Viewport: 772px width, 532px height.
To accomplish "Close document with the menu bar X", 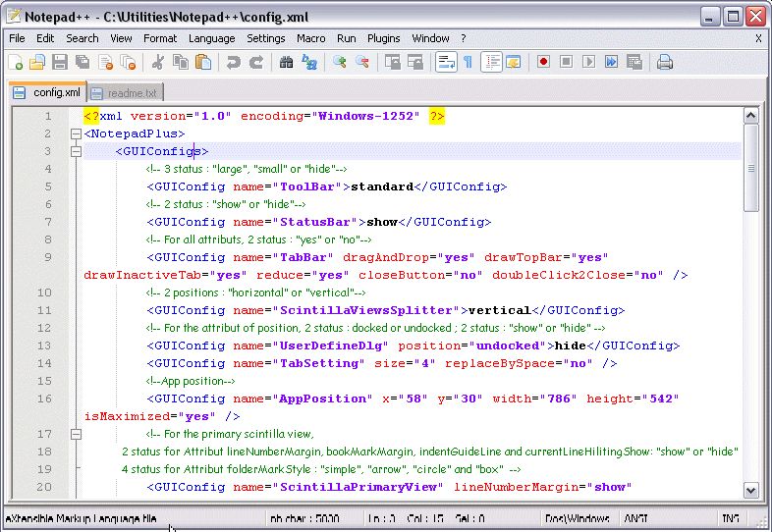I will tap(758, 38).
